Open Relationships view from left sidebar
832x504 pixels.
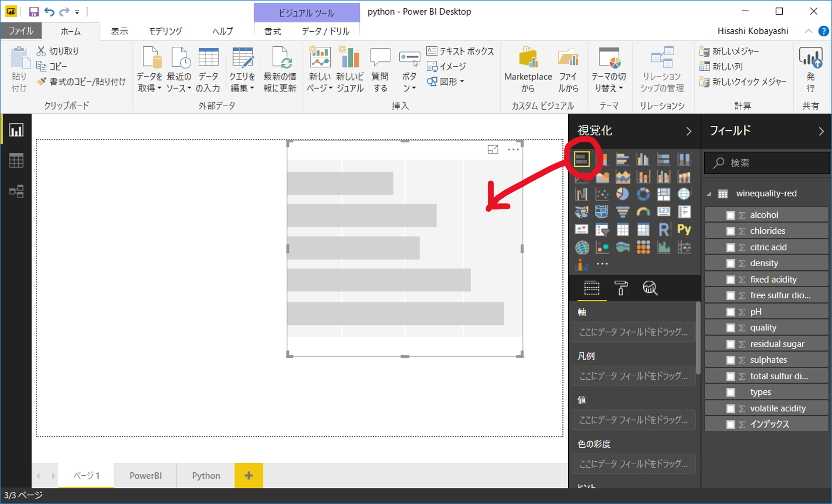tap(17, 191)
